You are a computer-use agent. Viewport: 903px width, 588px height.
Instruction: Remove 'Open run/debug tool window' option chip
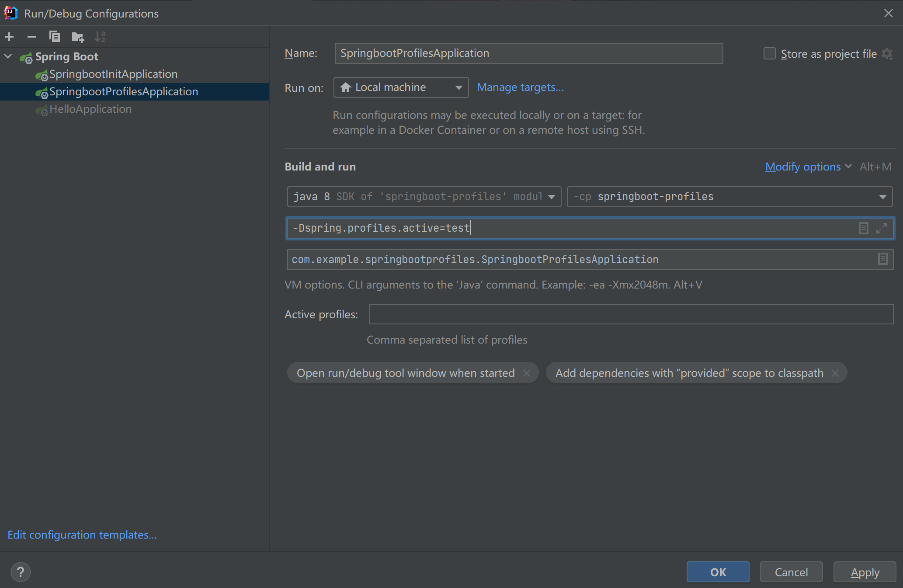[x=527, y=373]
